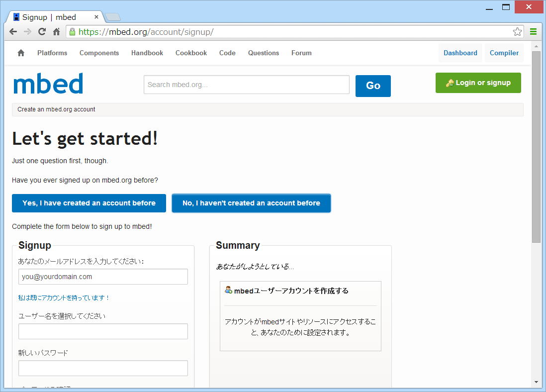
Task: Open the Questions menu item
Action: [x=264, y=53]
